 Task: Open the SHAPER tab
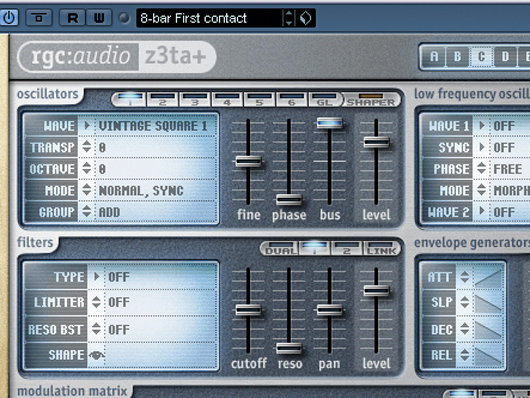coord(371,99)
